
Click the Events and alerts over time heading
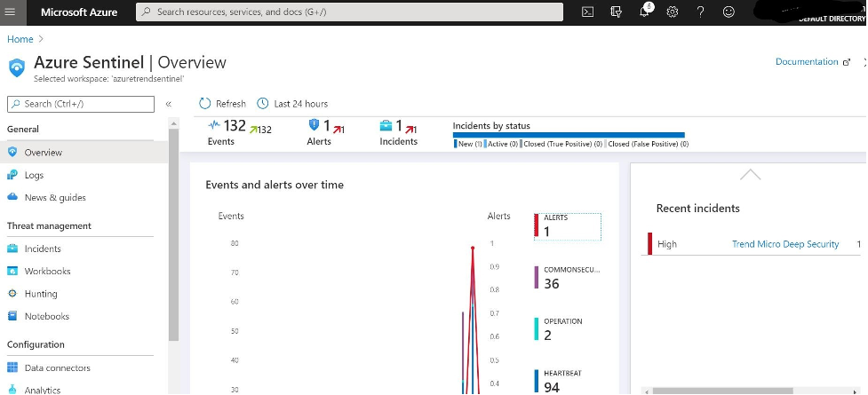pos(275,185)
